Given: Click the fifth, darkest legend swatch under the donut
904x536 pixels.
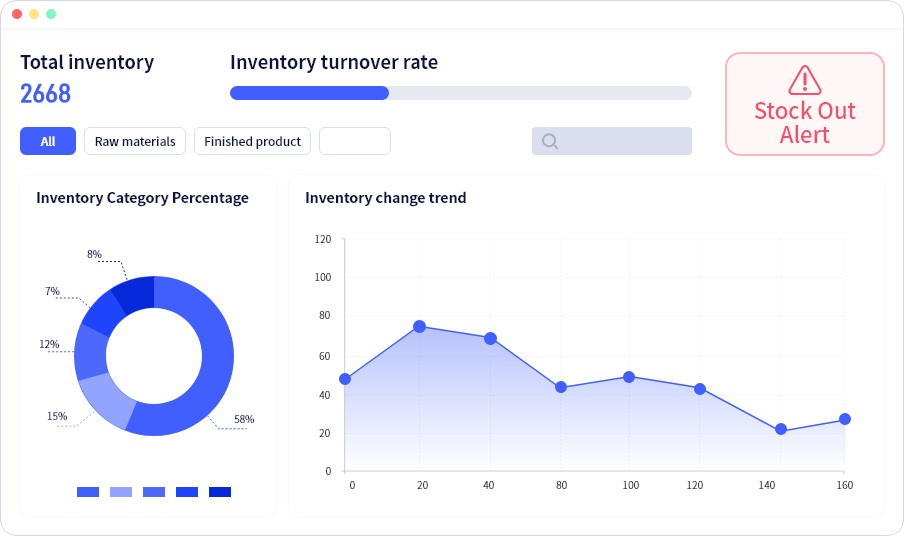Looking at the screenshot, I should click(220, 492).
